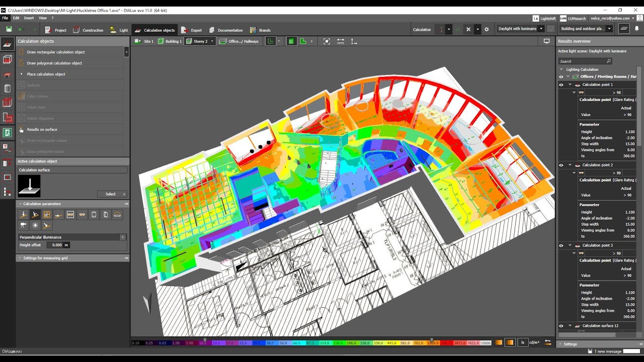Open the monitor display icon above viewport
Screen dimensions: 644x362
pyautogui.click(x=547, y=41)
